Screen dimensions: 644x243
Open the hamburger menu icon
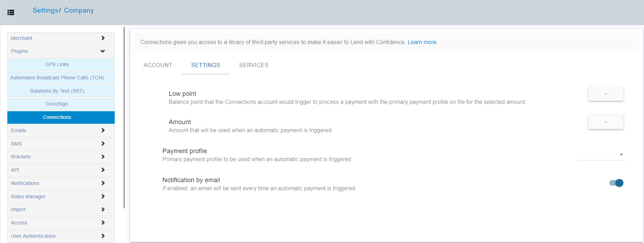pyautogui.click(x=11, y=12)
